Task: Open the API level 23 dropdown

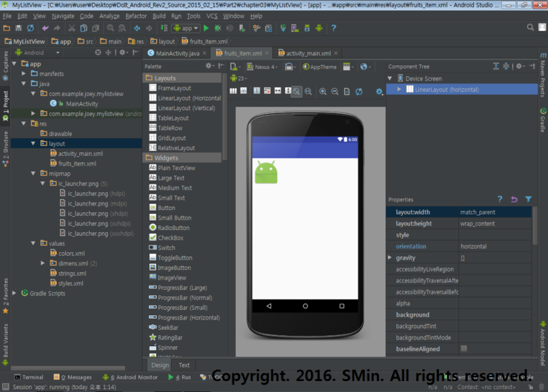Action: 238,78
